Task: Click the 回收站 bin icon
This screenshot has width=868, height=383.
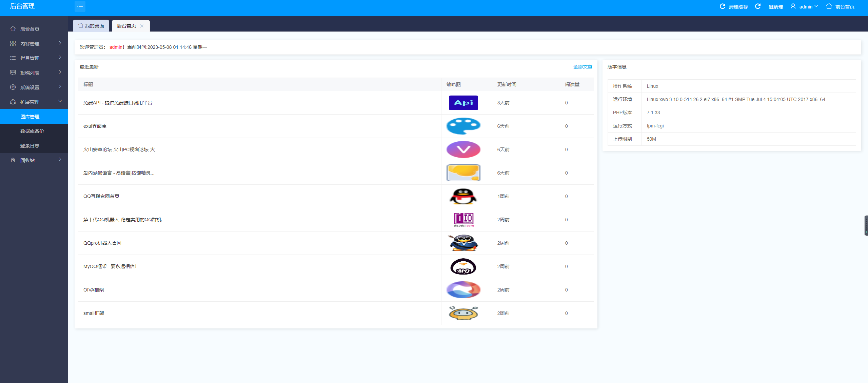Action: tap(13, 160)
